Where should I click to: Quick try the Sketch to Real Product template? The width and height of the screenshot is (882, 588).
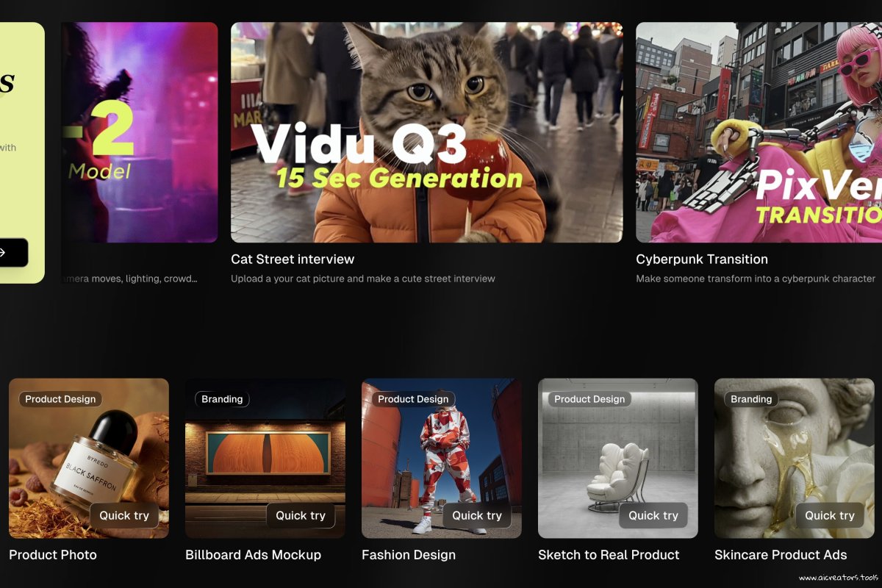point(653,515)
